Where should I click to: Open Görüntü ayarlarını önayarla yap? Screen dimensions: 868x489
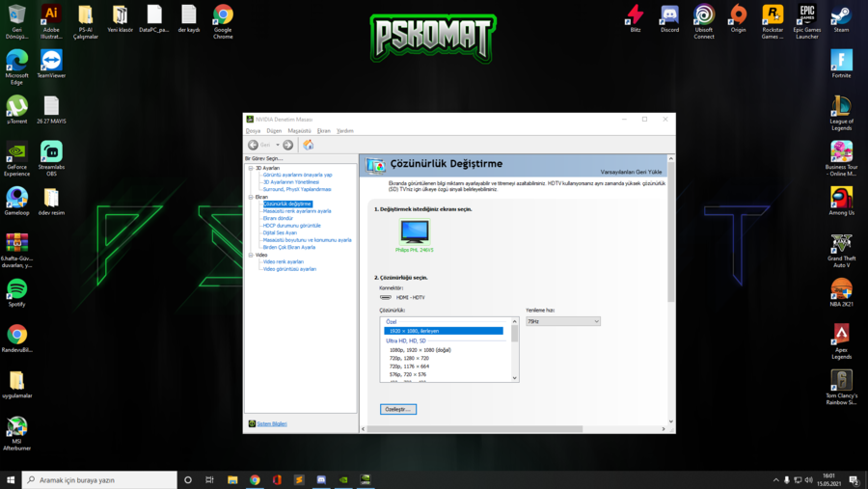pos(297,175)
